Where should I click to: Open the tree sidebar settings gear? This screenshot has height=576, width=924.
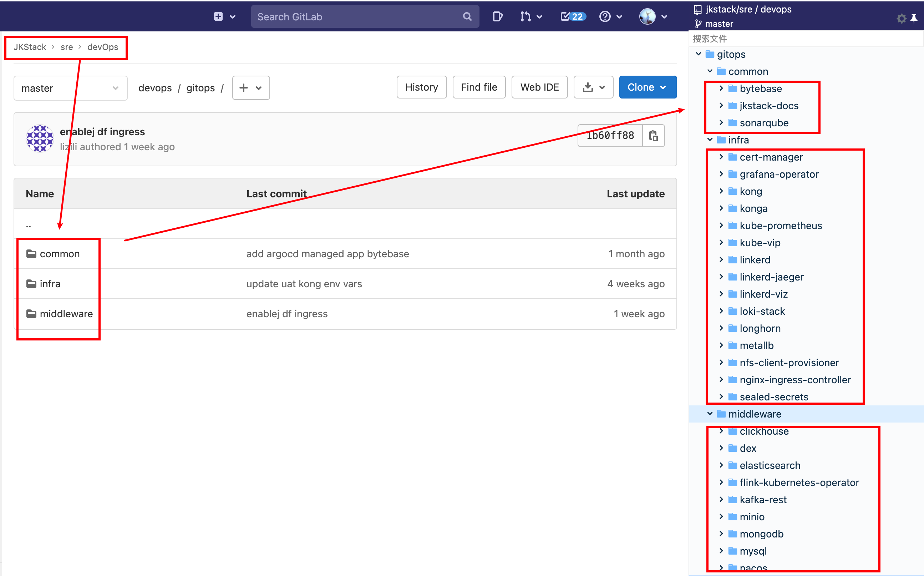coord(901,19)
